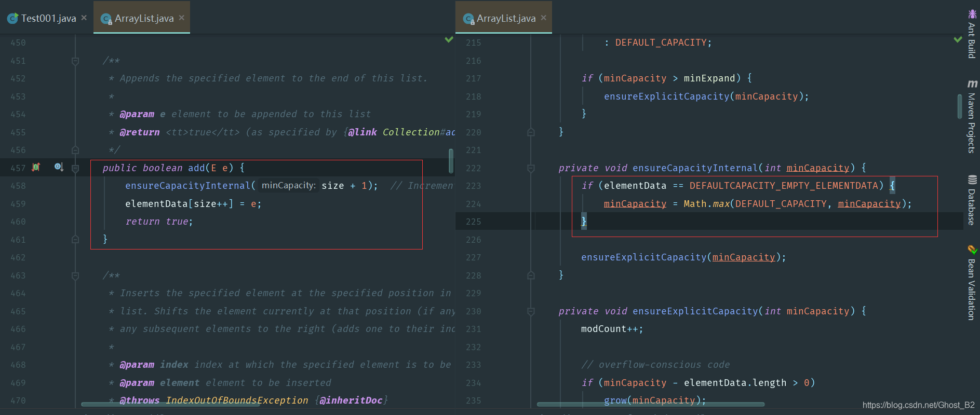Collapse fold marker at line 220
The width and height of the screenshot is (980, 415).
click(531, 132)
